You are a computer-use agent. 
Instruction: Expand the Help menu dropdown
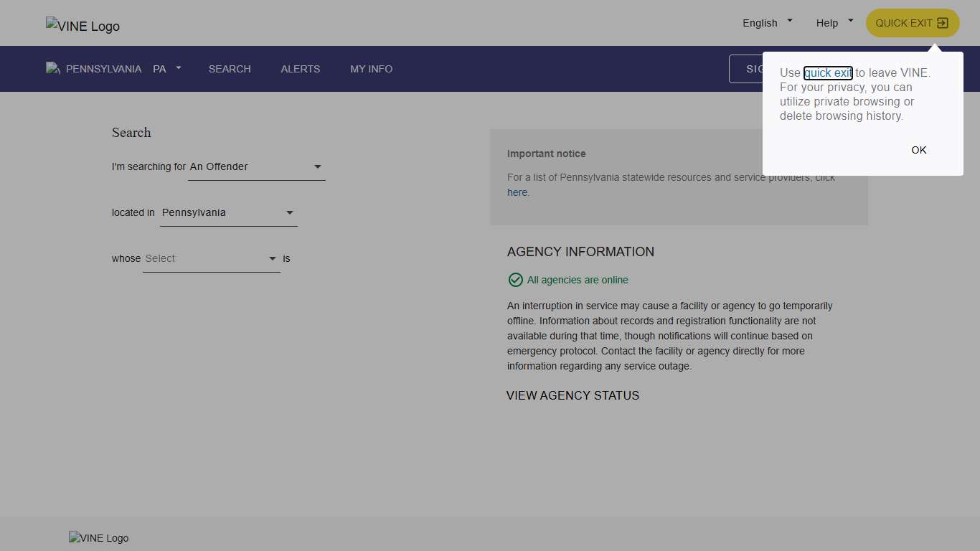(x=834, y=23)
